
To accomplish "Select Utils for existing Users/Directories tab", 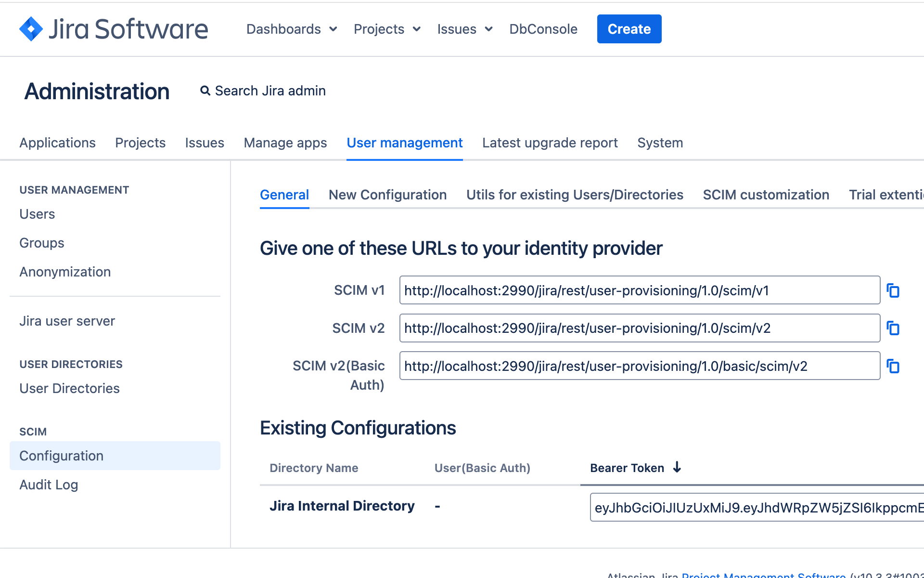I will 575,195.
